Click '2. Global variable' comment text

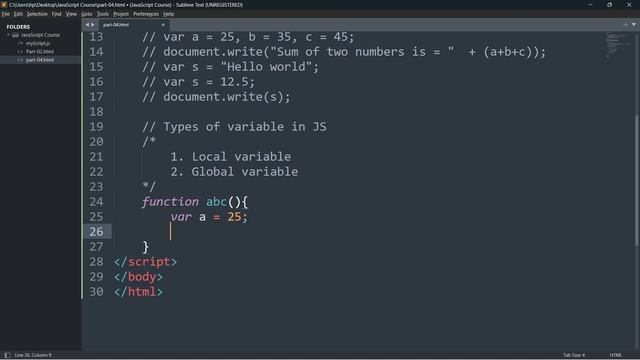coord(234,172)
